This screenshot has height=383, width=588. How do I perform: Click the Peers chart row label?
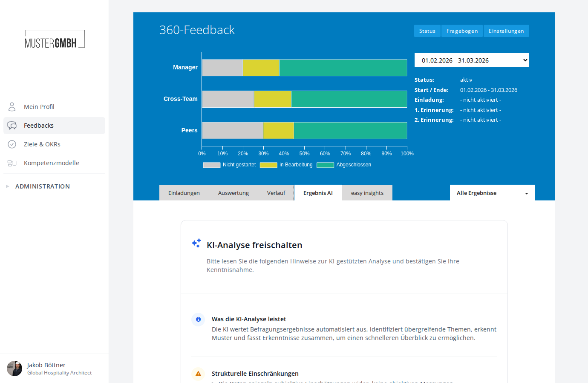[190, 130]
